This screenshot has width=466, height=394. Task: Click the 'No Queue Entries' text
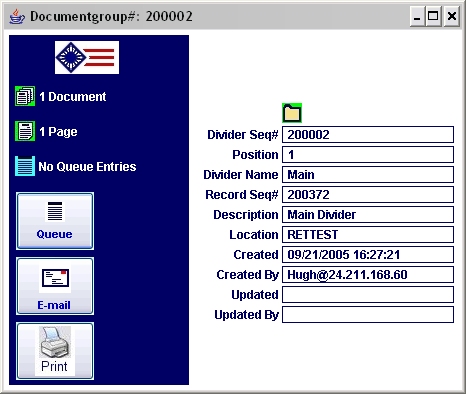[x=87, y=166]
